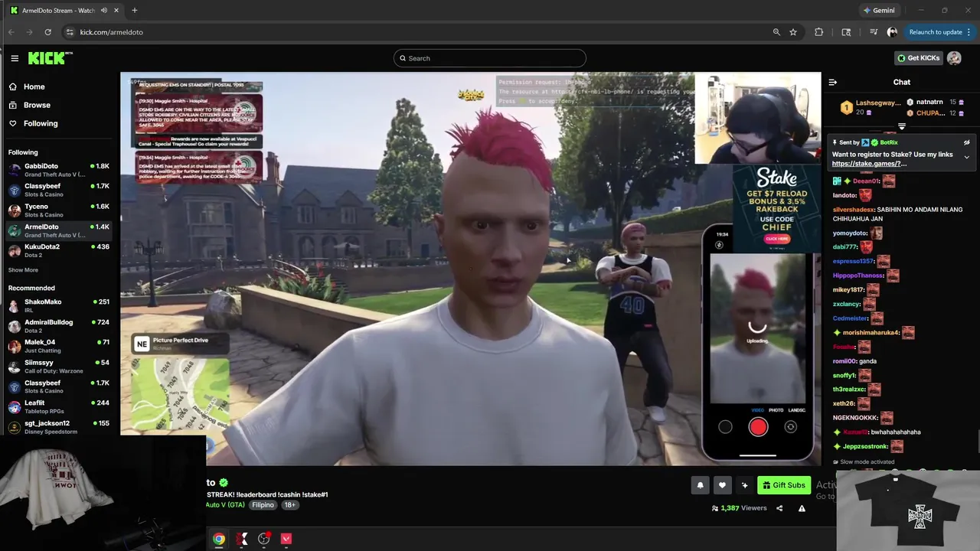Viewport: 980px width, 551px height.
Task: Open Following in sidebar
Action: (x=33, y=123)
